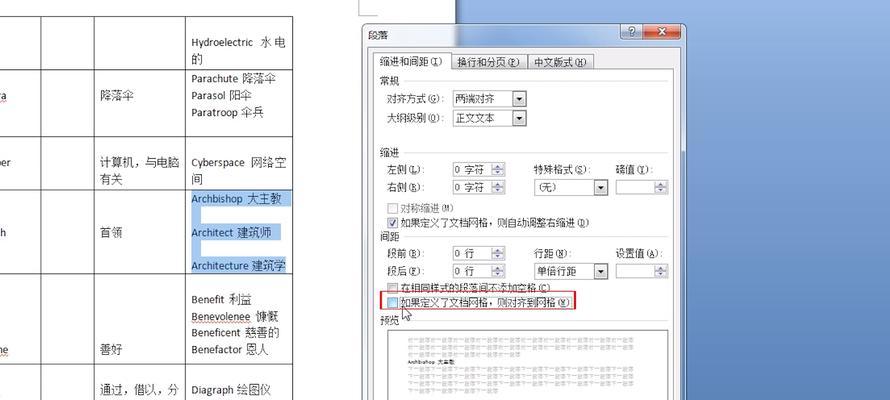Click the '首领' cell
The height and width of the screenshot is (400, 890).
[140, 231]
